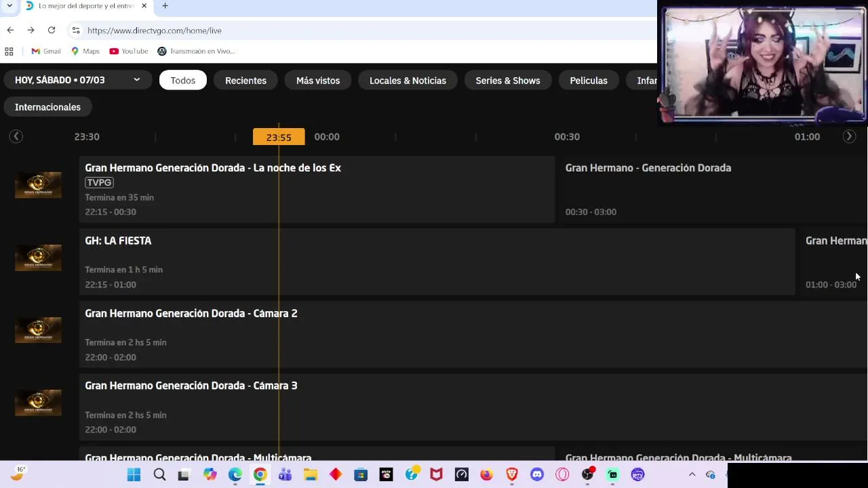Open channel logo beside GH: LA FIESTA
The width and height of the screenshot is (868, 488).
tap(38, 258)
